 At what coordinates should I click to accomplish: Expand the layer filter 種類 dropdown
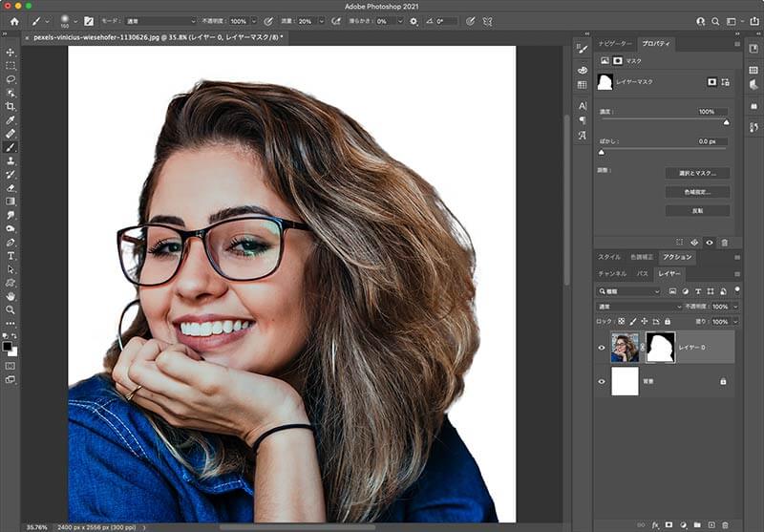(628, 290)
